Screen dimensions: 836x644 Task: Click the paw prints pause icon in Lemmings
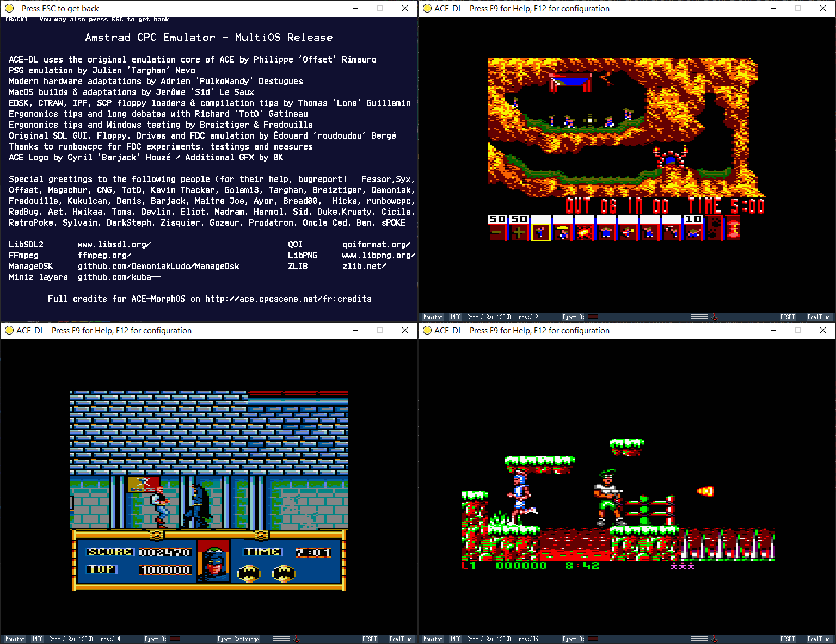coord(714,228)
